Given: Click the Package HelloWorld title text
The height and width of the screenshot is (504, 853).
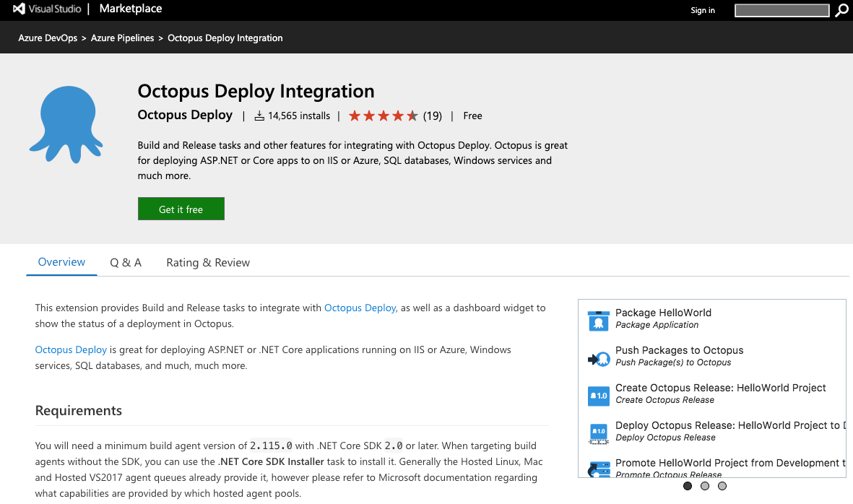Looking at the screenshot, I should 663,313.
